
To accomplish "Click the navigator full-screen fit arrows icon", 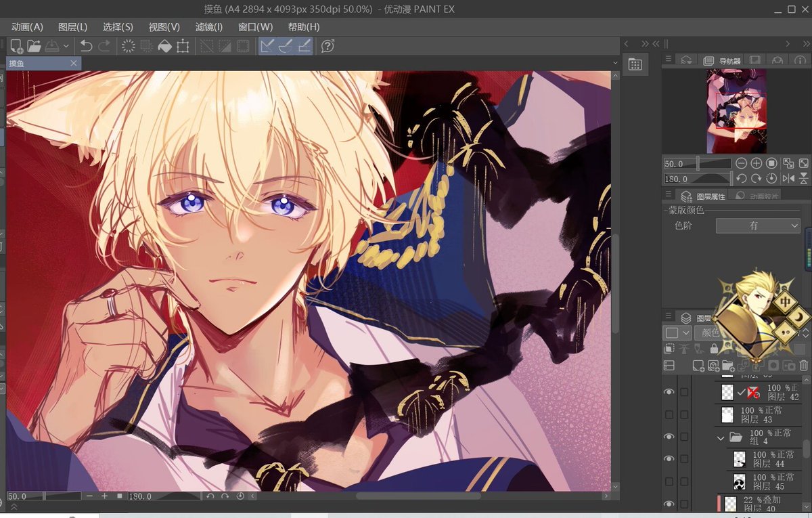I will point(803,163).
